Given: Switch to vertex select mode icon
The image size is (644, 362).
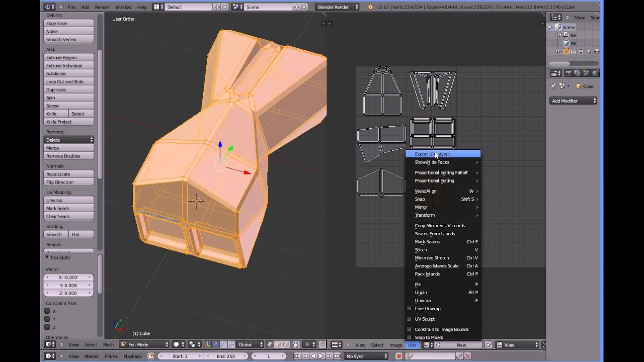Looking at the screenshot, I should [270, 344].
